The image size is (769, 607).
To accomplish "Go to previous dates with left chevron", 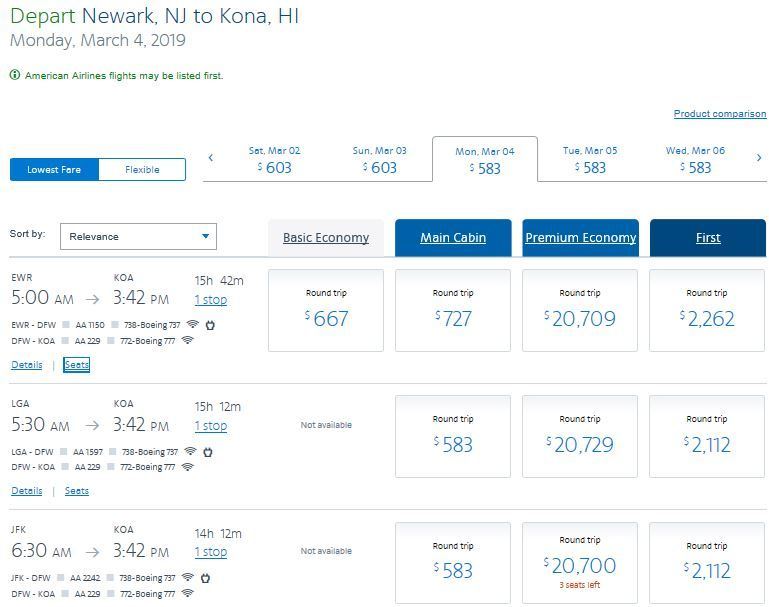I will pyautogui.click(x=211, y=158).
